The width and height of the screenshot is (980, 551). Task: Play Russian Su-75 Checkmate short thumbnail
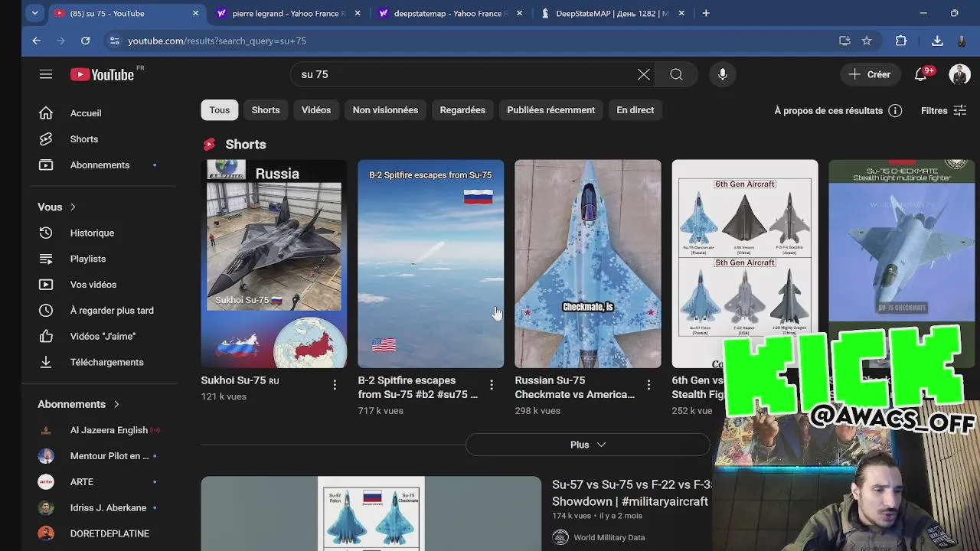(x=588, y=264)
